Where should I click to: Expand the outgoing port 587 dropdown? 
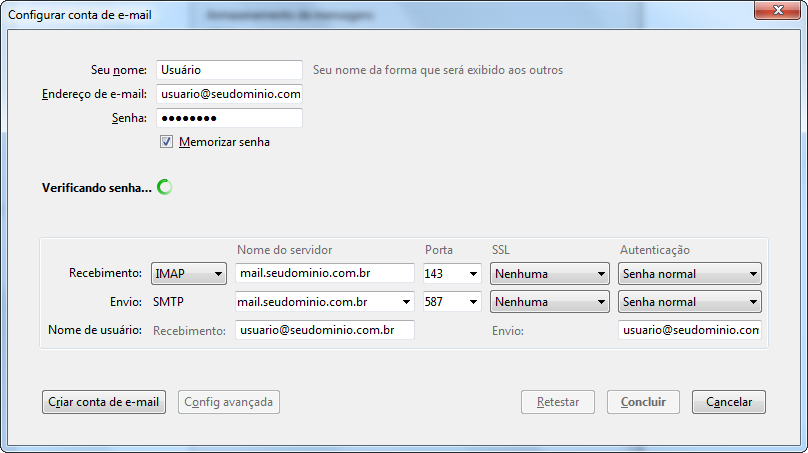[x=472, y=302]
